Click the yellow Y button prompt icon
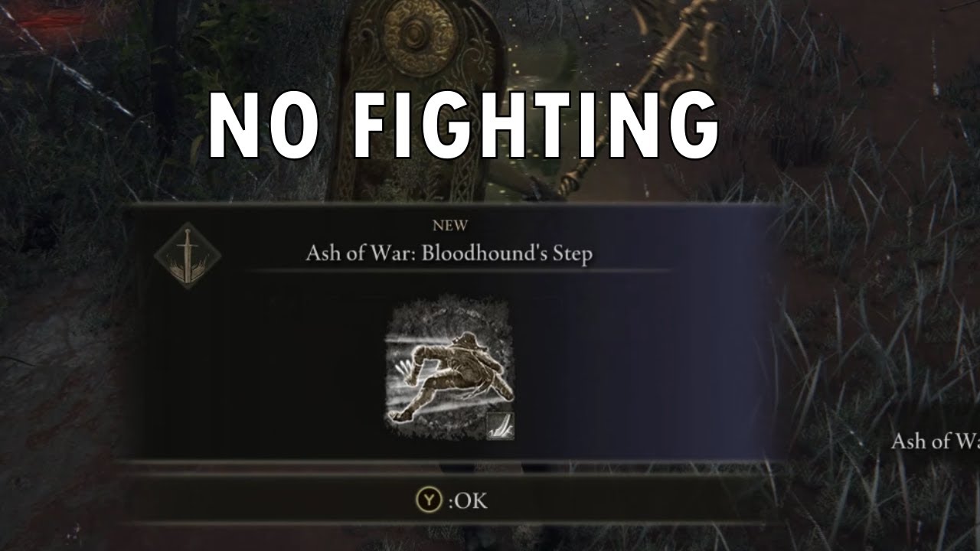The image size is (980, 551). click(429, 500)
